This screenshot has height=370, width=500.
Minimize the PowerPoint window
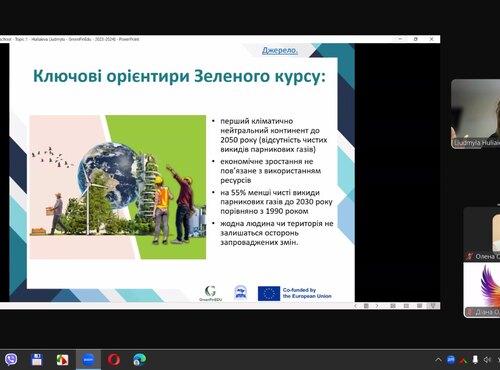400,39
